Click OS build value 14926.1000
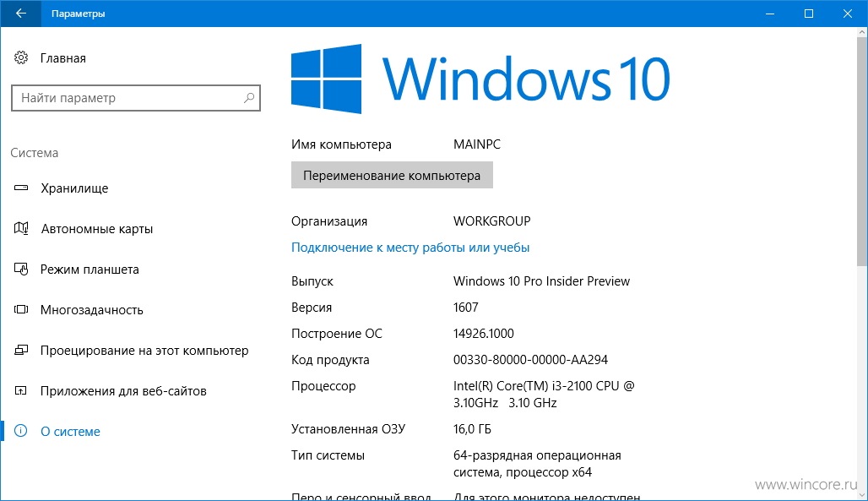The image size is (868, 501). click(x=483, y=334)
